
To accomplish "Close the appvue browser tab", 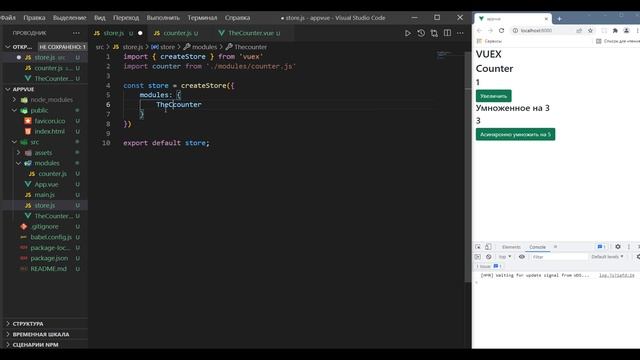I will [546, 19].
